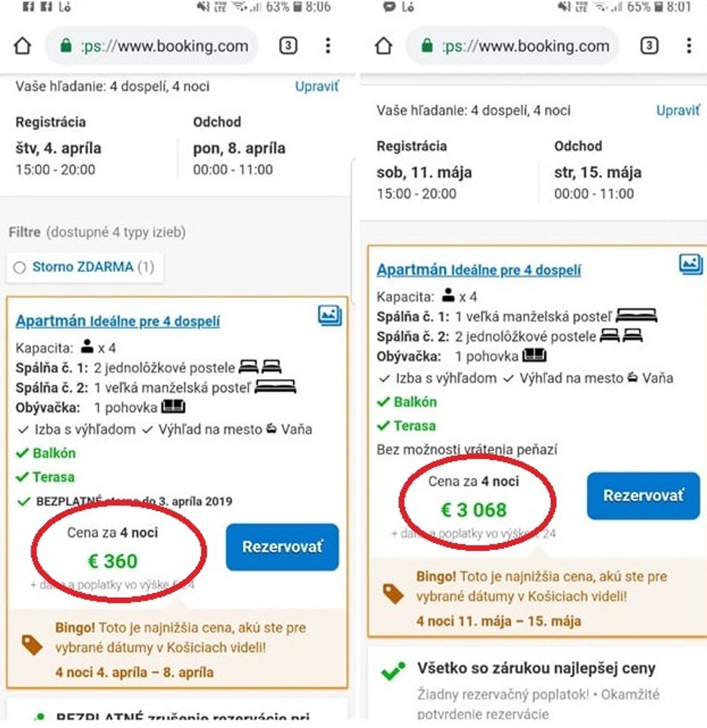Screen dimensions: 707x728
Task: Click Upraviť link for May search
Action: tap(678, 111)
